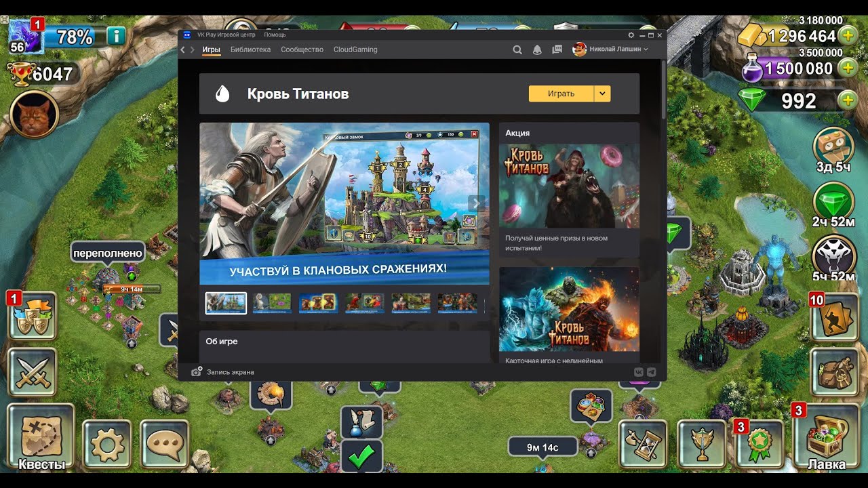Add gold using the plus button
This screenshot has width=868, height=488.
click(x=848, y=35)
